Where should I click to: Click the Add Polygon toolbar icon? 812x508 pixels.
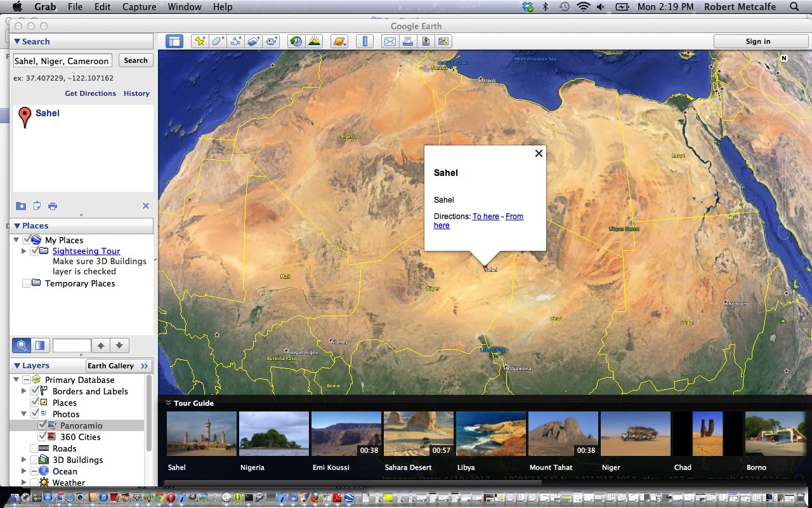(x=218, y=41)
